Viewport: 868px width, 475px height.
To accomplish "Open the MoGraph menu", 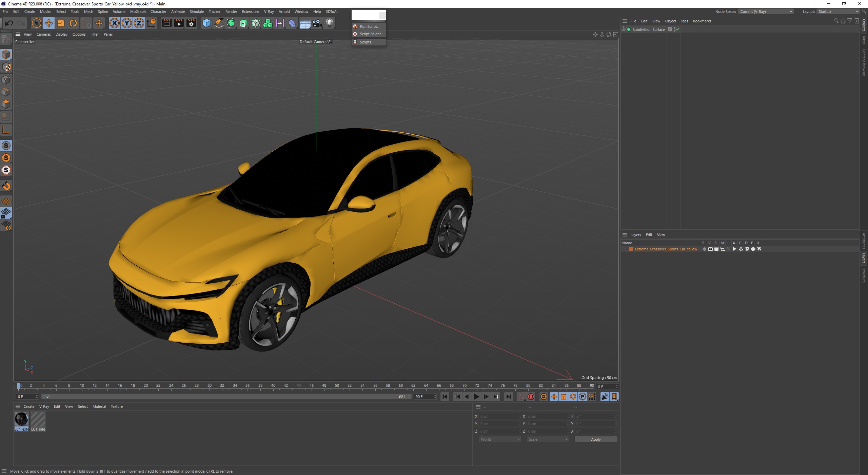I will (138, 12).
